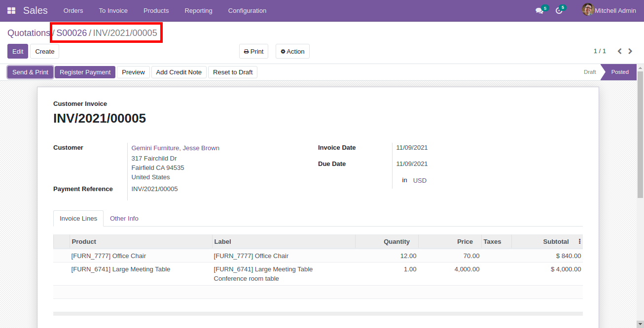Open Gemini Furniture, Jesse Brown customer link
The image size is (644, 328).
tap(175, 148)
